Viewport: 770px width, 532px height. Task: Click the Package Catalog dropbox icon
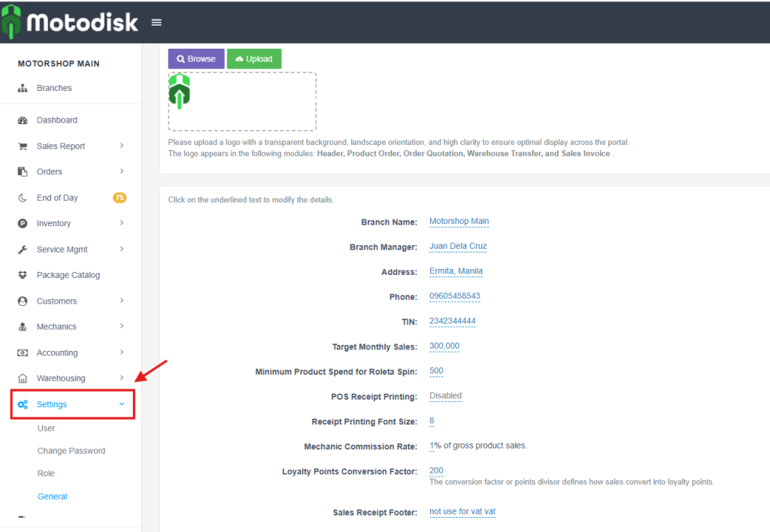(x=23, y=275)
